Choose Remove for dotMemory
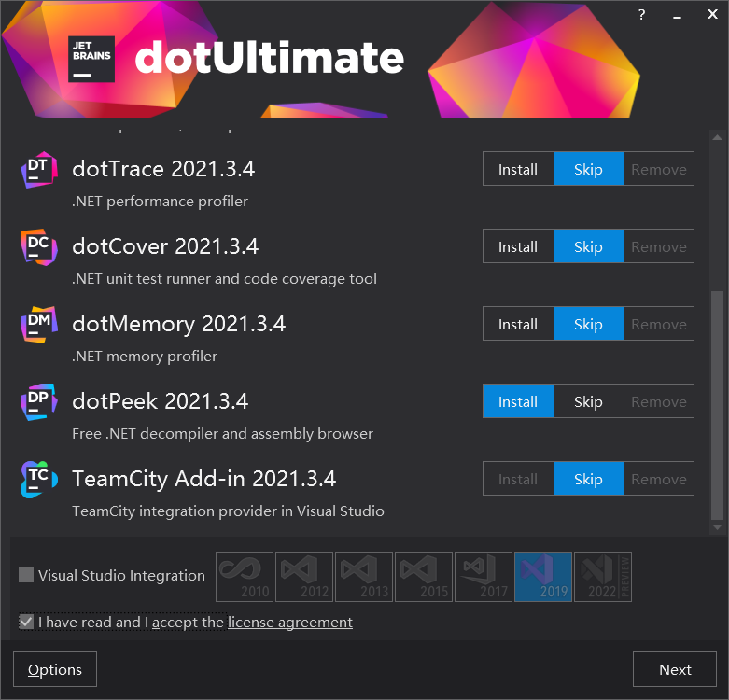The width and height of the screenshot is (729, 700). coord(659,324)
